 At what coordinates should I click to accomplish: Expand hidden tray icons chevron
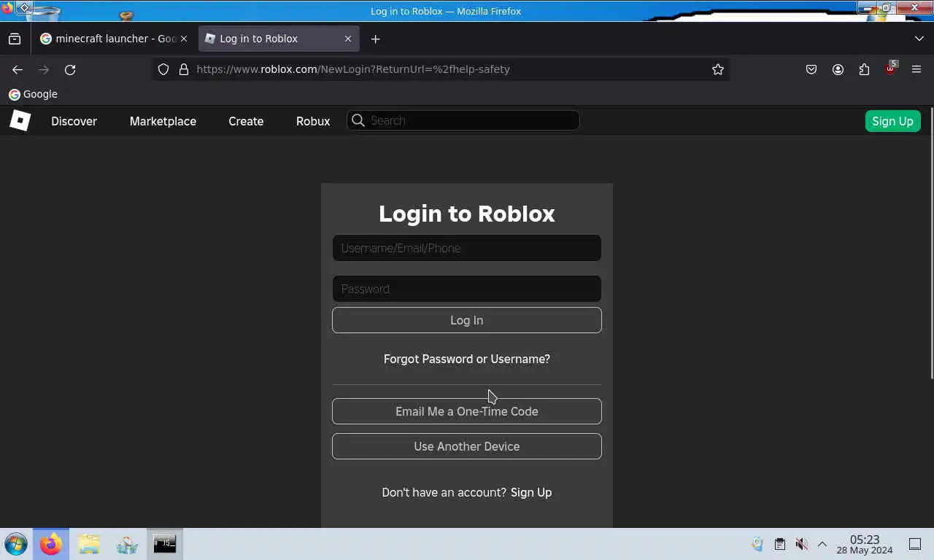pos(822,544)
